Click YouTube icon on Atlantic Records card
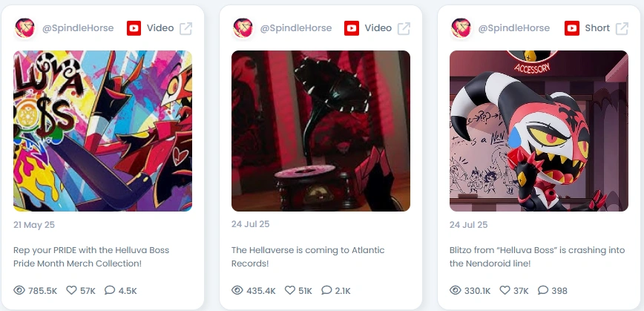Viewport: 644px width, 311px height. pyautogui.click(x=352, y=28)
